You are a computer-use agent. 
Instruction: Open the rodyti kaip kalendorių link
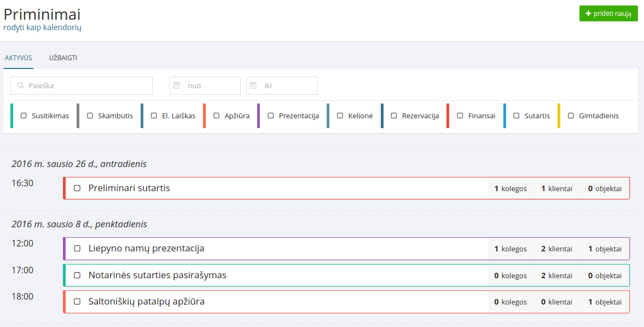(42, 27)
